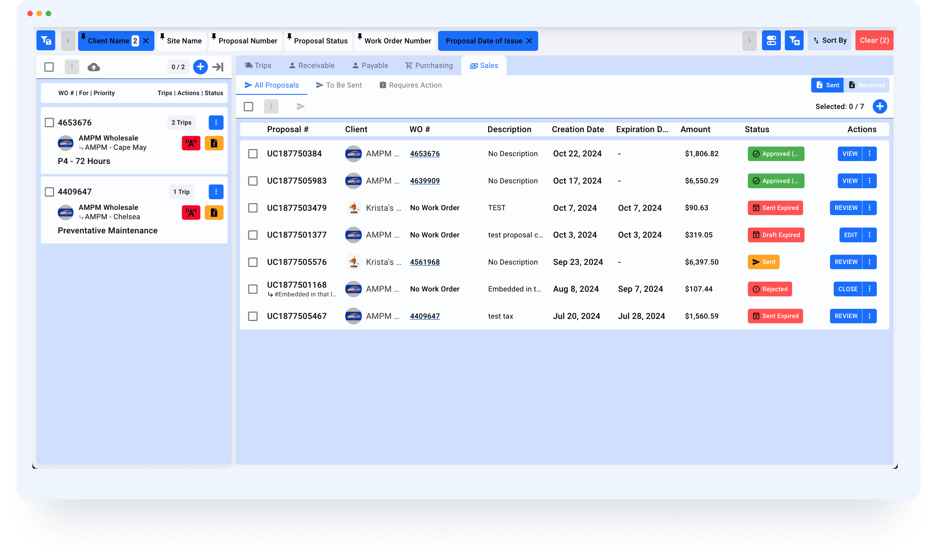Screen dimensions: 937x560
Task: Click Draft Expired status badge for UC1877501377
Action: pyautogui.click(x=776, y=235)
